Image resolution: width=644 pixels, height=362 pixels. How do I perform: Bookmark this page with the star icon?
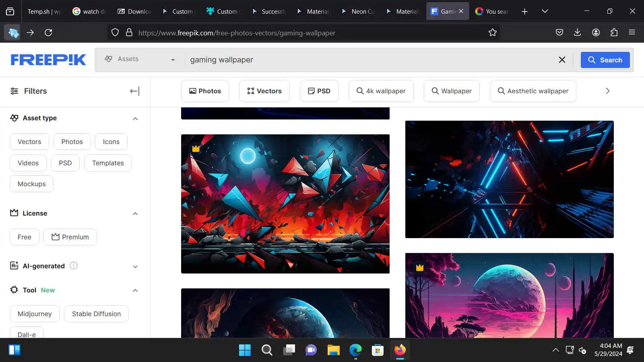click(493, 33)
